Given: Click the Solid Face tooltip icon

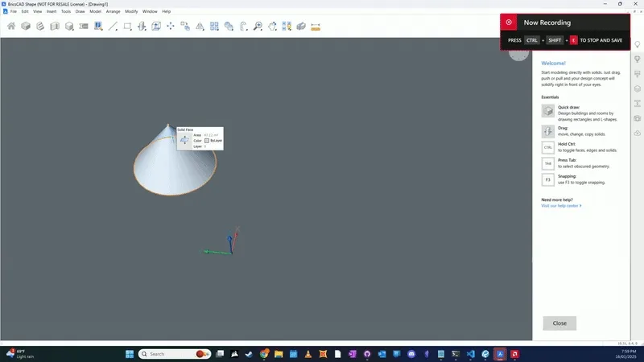Looking at the screenshot, I should (x=184, y=140).
